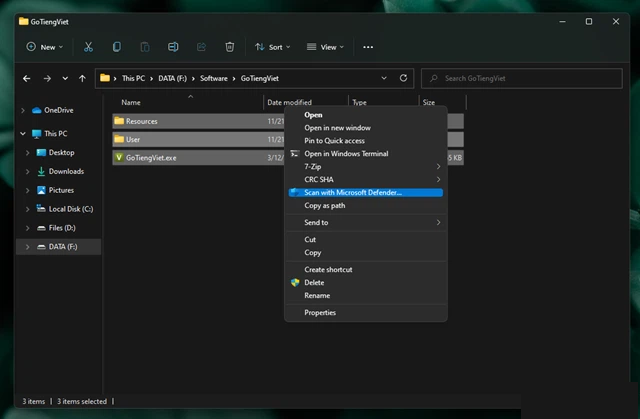Open the Sort dropdown menu
Image resolution: width=640 pixels, height=419 pixels.
click(273, 47)
